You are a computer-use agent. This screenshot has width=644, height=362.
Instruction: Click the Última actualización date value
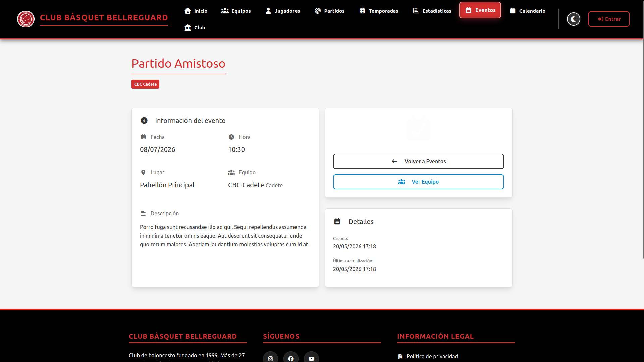pos(354,269)
